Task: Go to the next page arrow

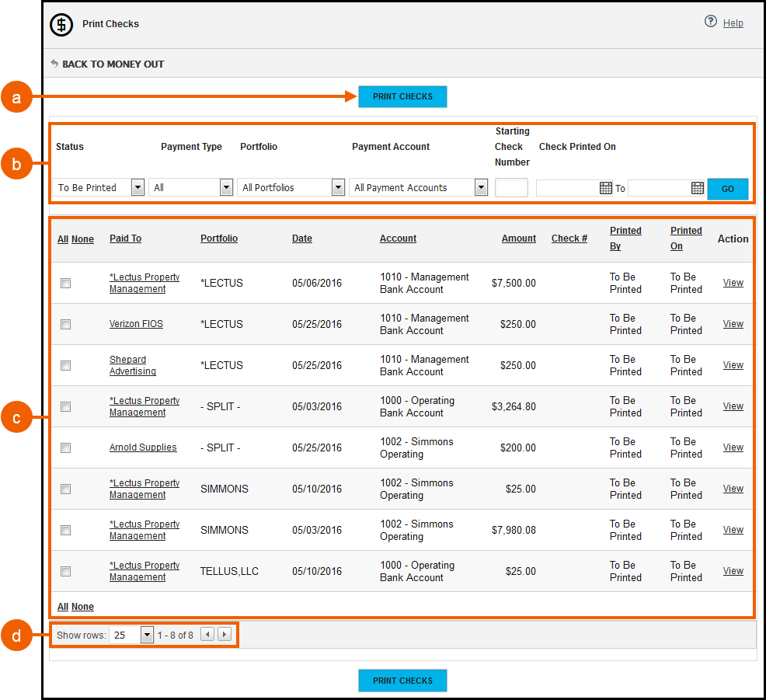Action: (x=225, y=635)
